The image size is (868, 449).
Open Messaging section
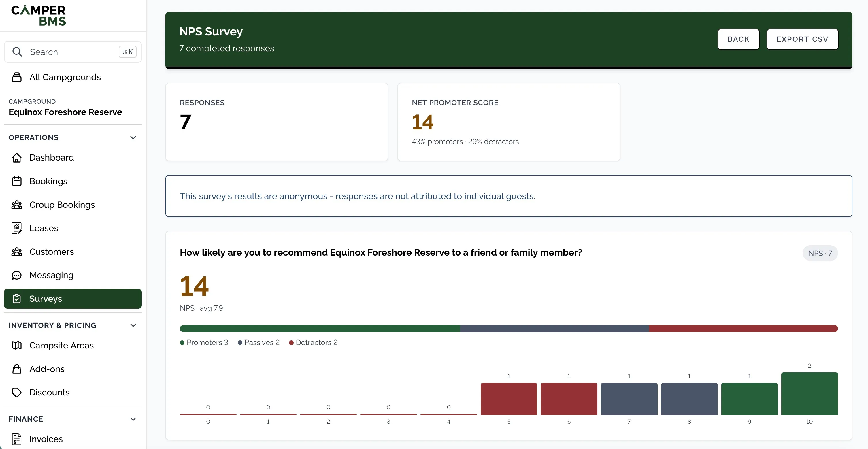pyautogui.click(x=73, y=275)
